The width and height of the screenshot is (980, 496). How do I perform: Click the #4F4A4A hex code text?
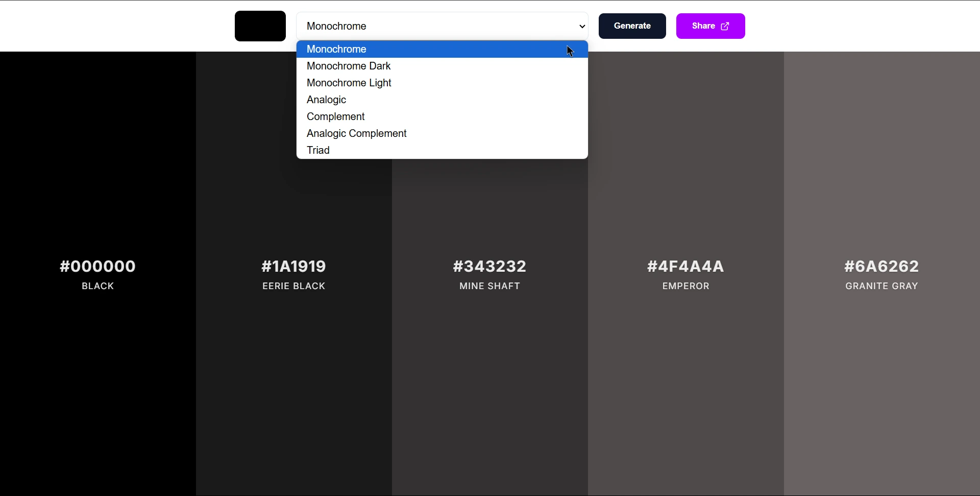685,266
